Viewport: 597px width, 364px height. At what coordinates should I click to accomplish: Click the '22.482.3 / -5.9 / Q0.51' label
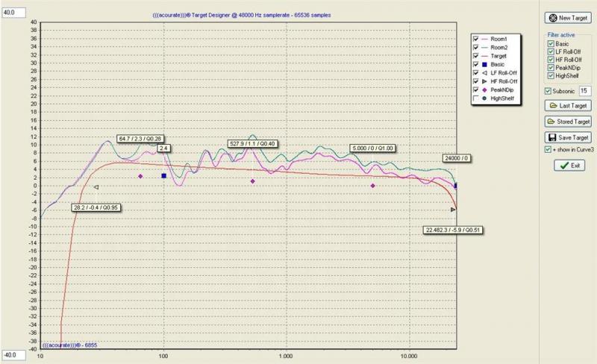453,230
